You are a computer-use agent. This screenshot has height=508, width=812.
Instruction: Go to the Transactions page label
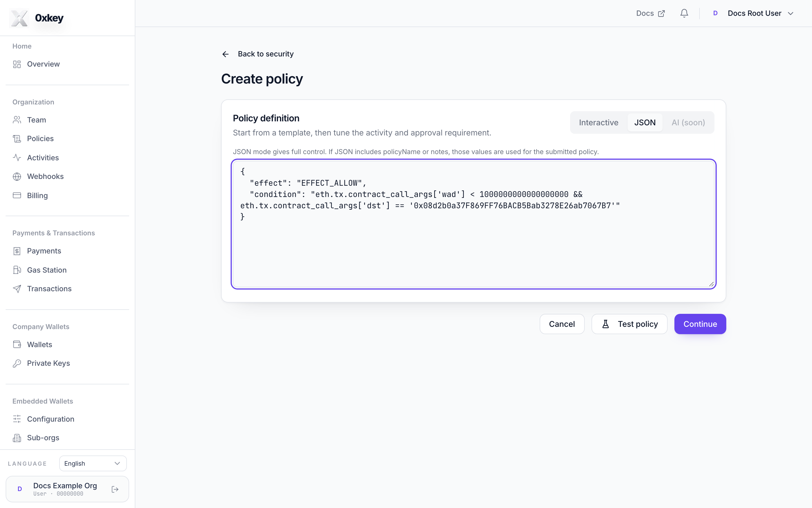[x=49, y=289]
